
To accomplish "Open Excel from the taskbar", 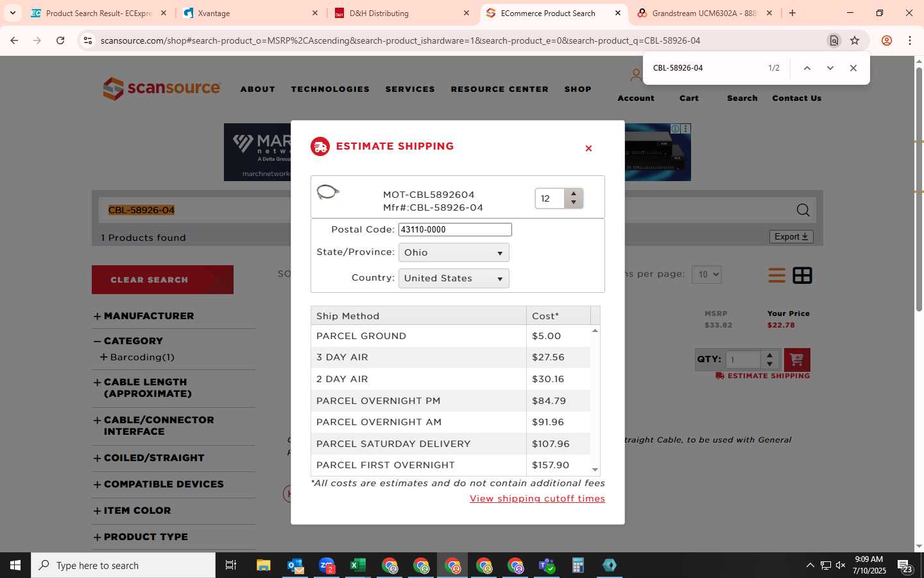I will coord(357,565).
